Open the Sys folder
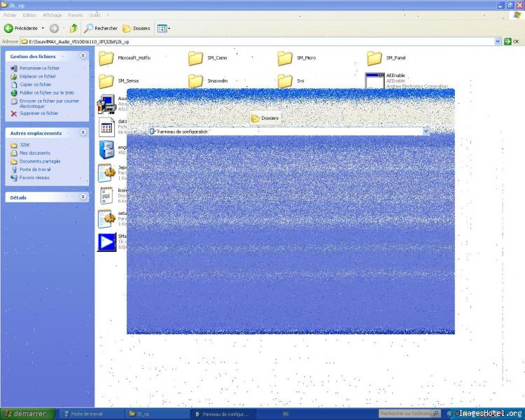The image size is (525, 420). pos(285,81)
